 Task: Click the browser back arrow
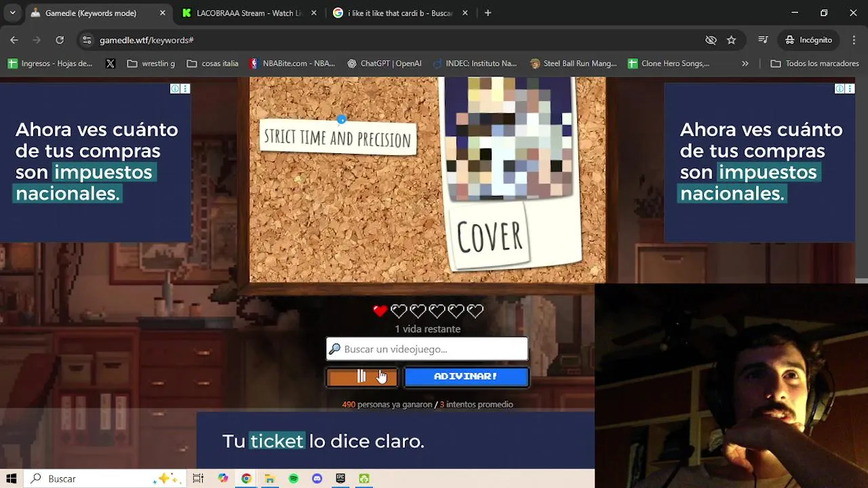(x=14, y=40)
